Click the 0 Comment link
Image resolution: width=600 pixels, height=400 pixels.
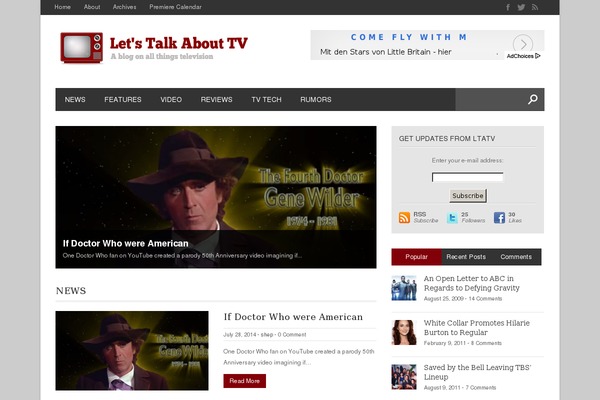point(292,335)
